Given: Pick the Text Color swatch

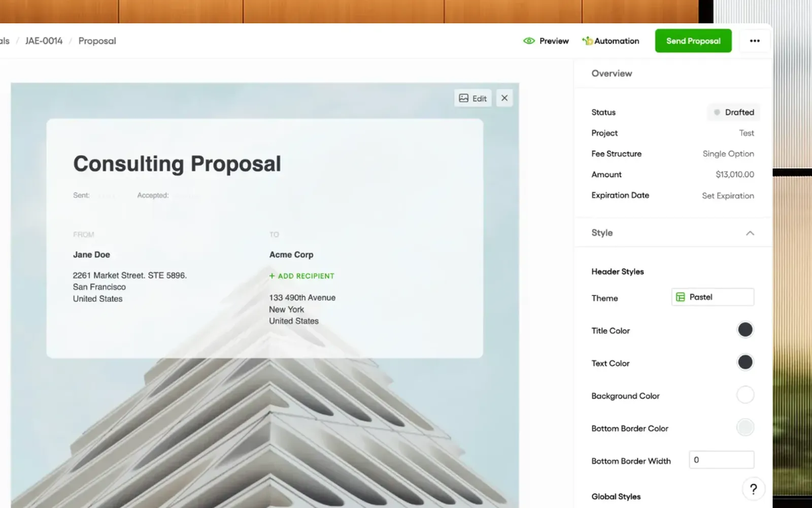Looking at the screenshot, I should (745, 362).
